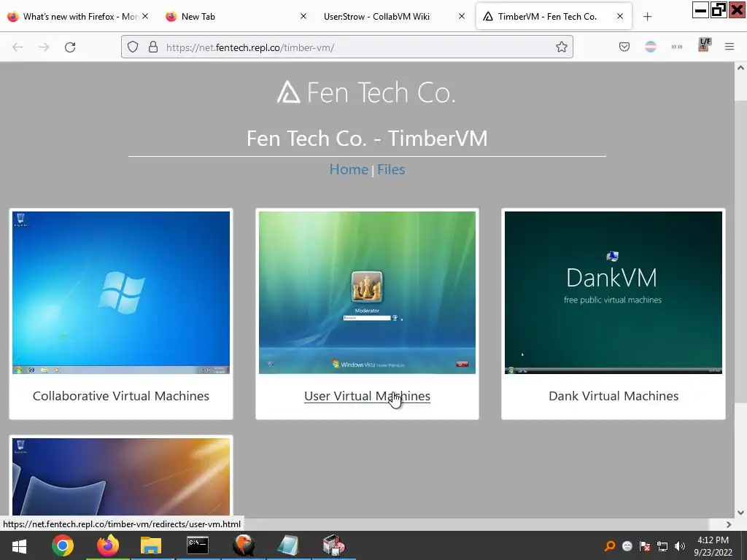This screenshot has height=560, width=747.
Task: Click the vertical scrollbar down arrow
Action: [x=740, y=513]
